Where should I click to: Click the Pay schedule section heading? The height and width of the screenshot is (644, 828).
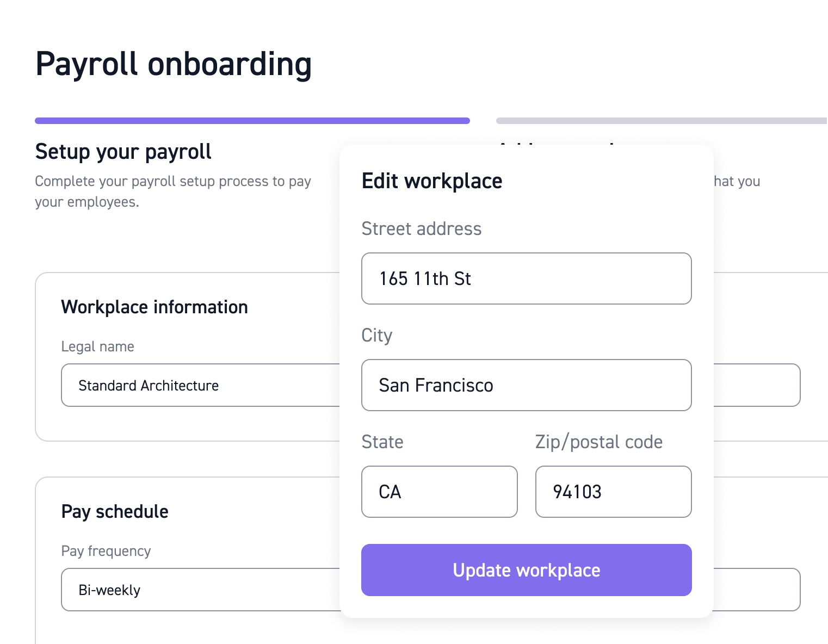[115, 512]
